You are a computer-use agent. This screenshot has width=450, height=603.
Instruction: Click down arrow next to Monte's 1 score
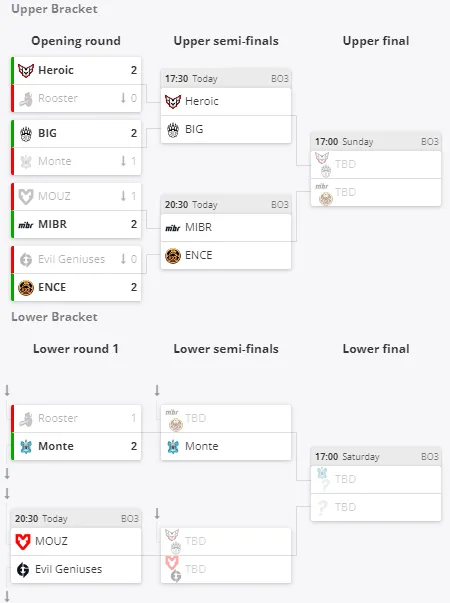[x=123, y=161]
